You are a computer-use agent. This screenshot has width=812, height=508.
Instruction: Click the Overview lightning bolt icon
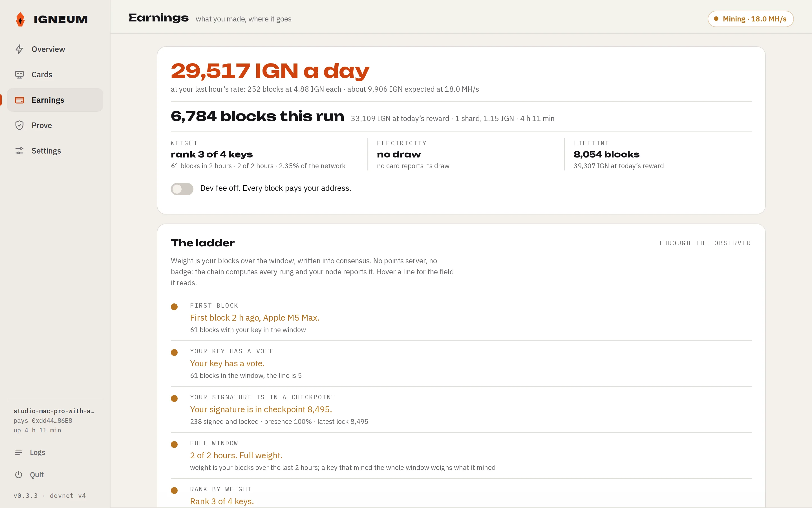pyautogui.click(x=19, y=49)
